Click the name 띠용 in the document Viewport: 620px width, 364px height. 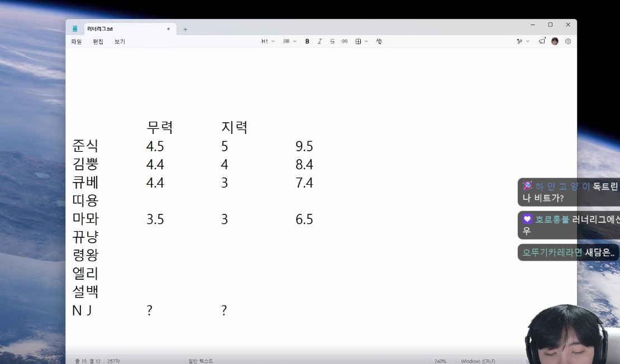click(85, 200)
